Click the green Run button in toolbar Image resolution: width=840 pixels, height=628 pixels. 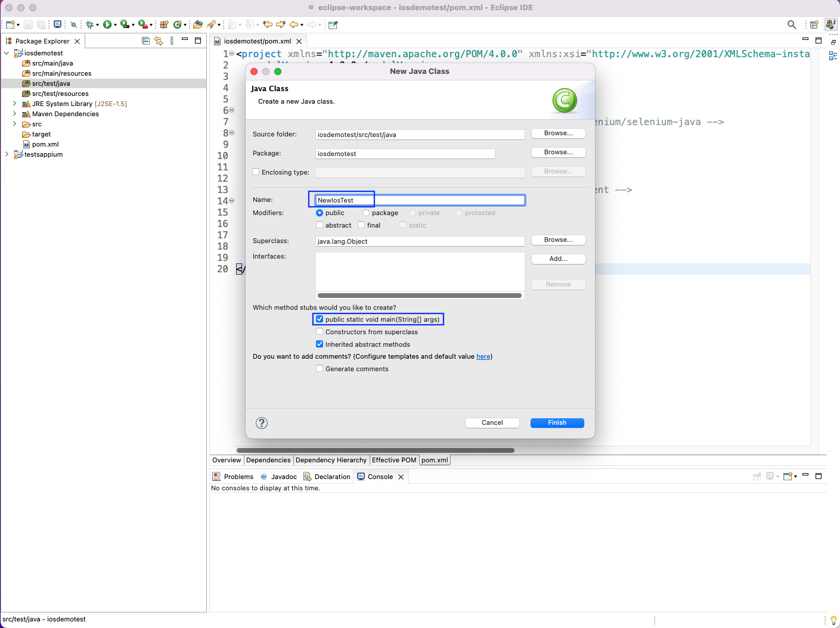[107, 24]
